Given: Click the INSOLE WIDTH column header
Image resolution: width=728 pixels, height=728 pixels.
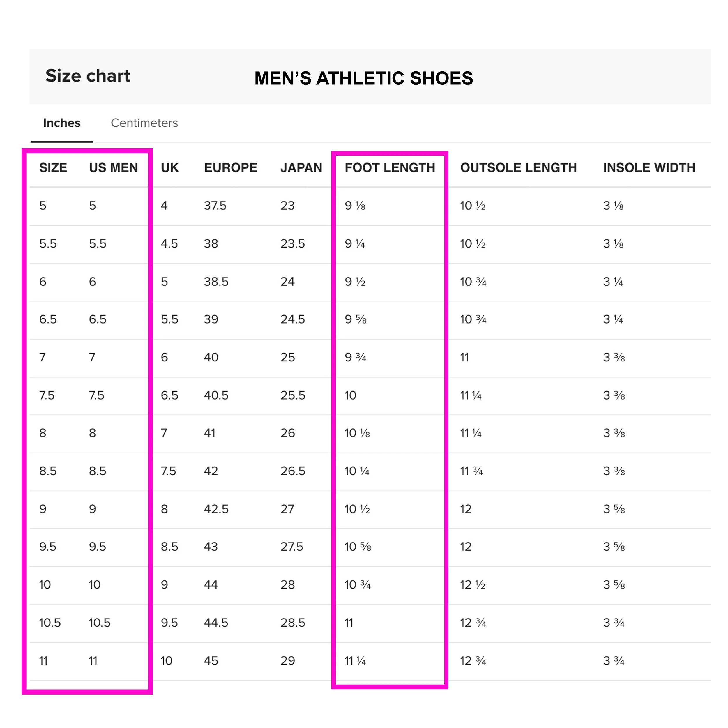Looking at the screenshot, I should (649, 168).
